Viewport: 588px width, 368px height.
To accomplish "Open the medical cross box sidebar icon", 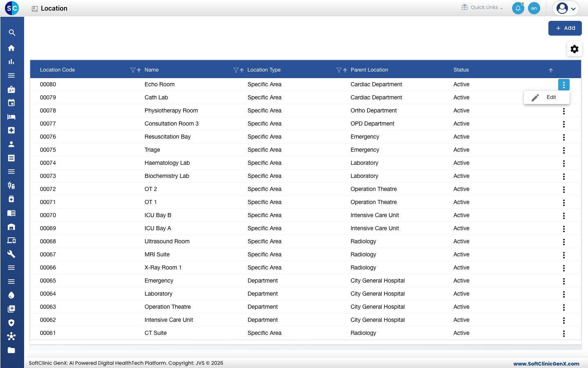I will tap(11, 130).
